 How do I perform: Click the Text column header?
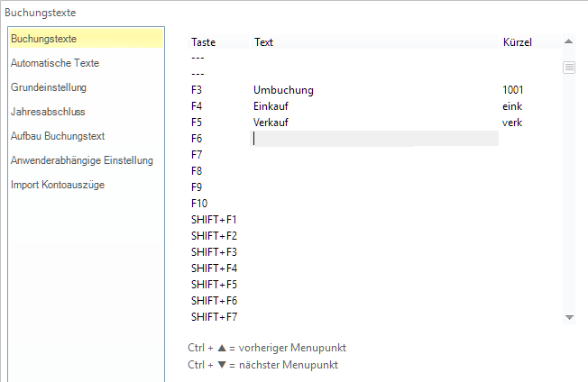pyautogui.click(x=264, y=42)
